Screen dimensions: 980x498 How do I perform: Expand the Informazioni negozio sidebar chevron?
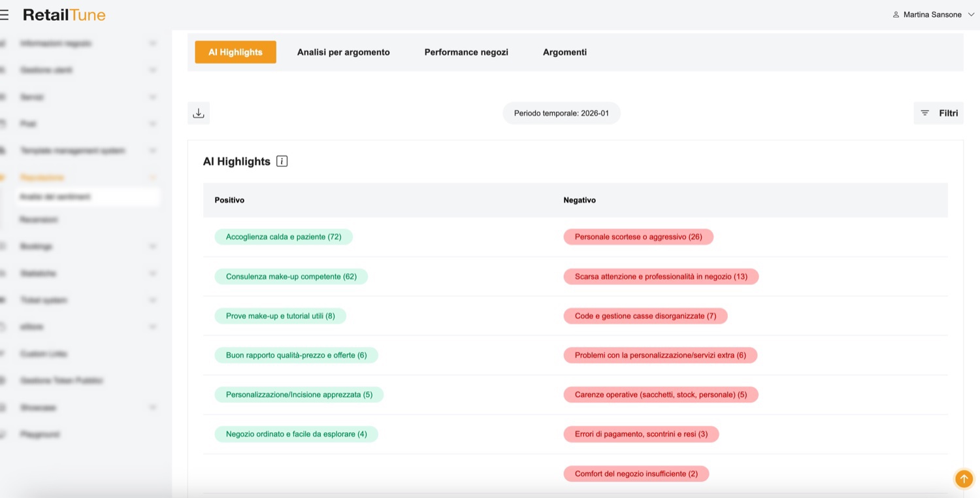(152, 43)
